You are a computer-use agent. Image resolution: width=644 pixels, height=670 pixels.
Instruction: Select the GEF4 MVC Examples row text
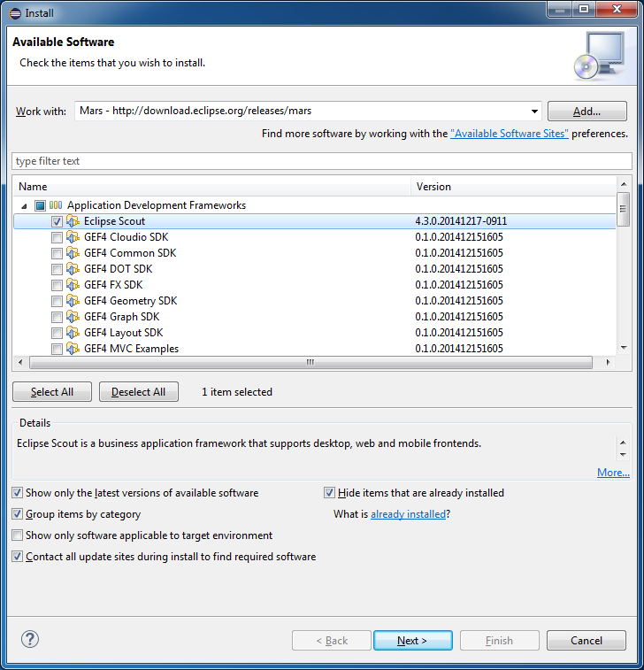click(131, 349)
